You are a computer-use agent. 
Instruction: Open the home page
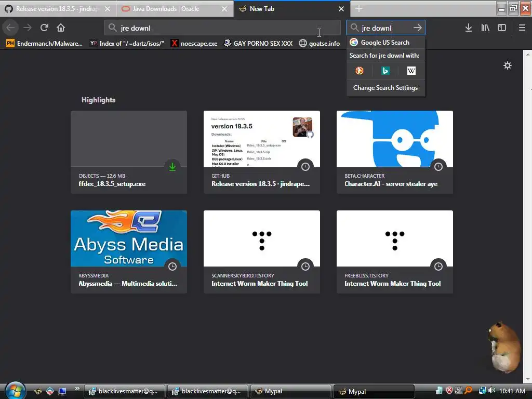coord(61,28)
